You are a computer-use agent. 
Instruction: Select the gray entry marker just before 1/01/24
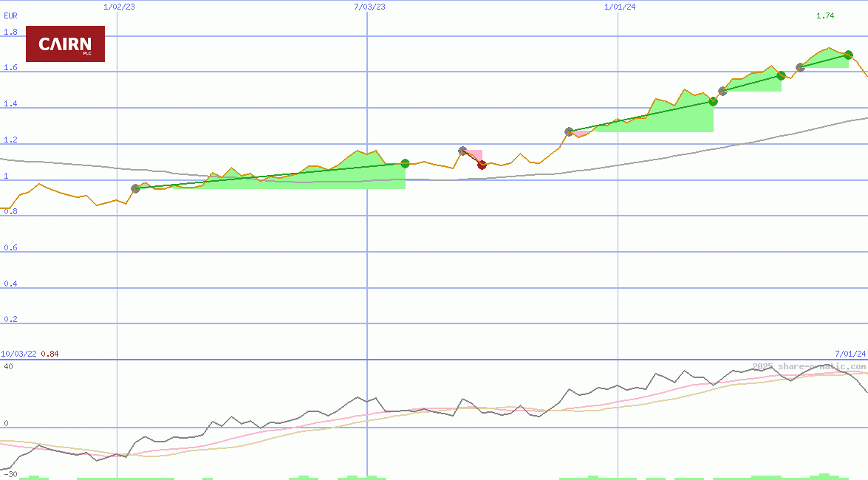(569, 131)
